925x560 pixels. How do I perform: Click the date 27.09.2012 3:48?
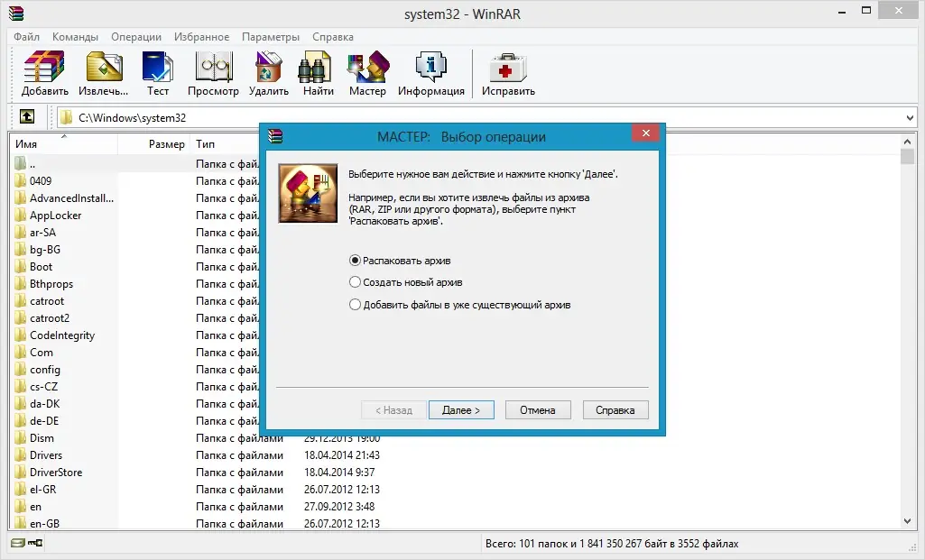point(339,507)
